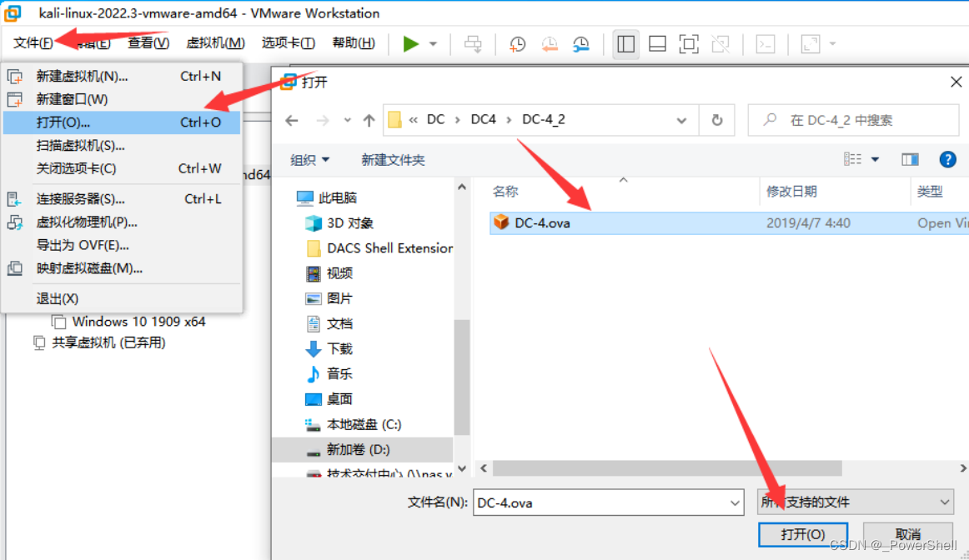Choose 新建窗口(W) menu entry

[122, 99]
